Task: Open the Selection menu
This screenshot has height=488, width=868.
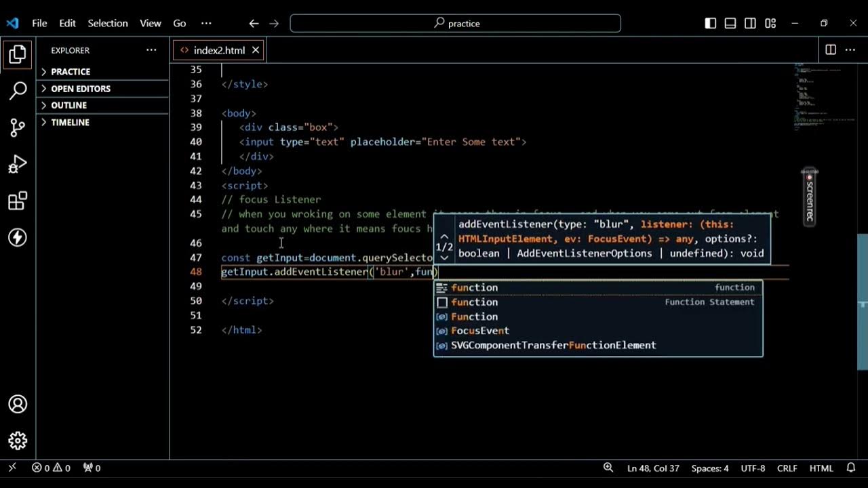Action: [x=108, y=23]
